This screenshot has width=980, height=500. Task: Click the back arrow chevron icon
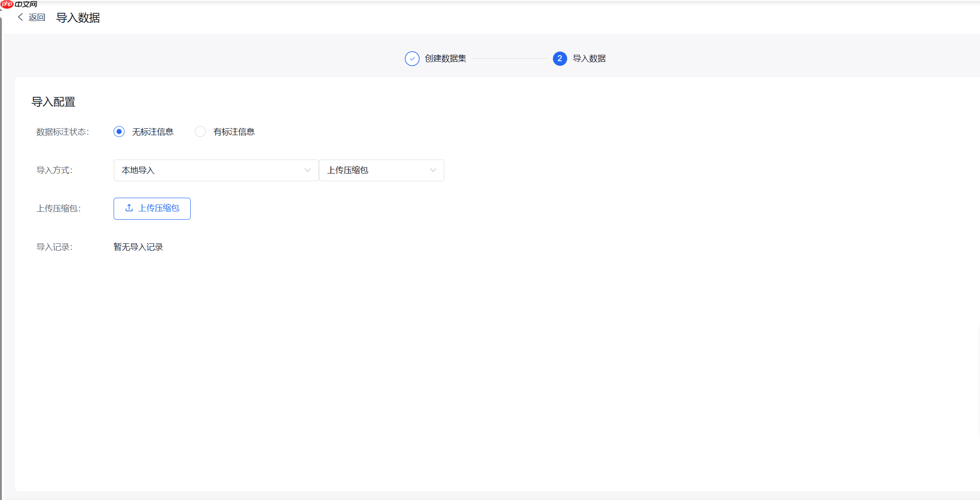pos(21,17)
